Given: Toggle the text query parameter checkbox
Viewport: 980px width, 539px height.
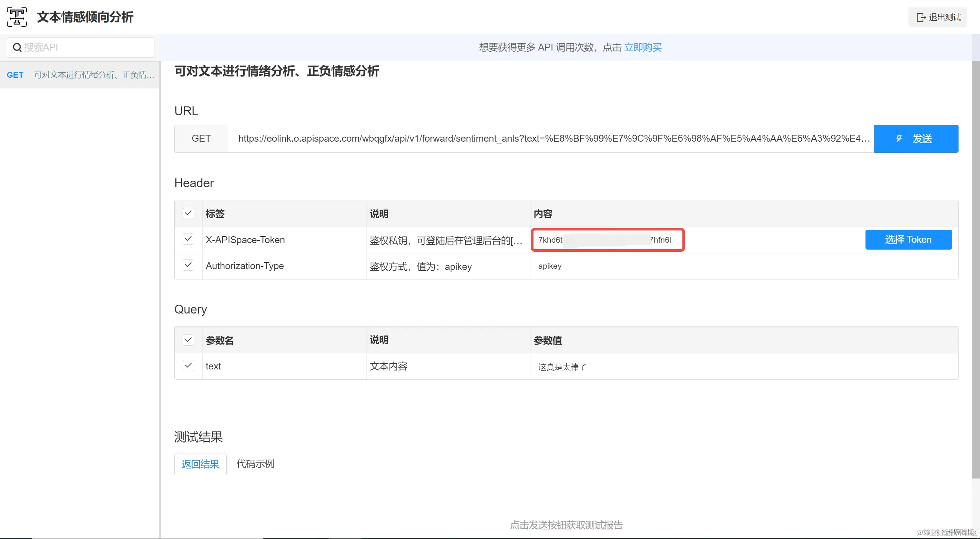Looking at the screenshot, I should click(x=188, y=366).
